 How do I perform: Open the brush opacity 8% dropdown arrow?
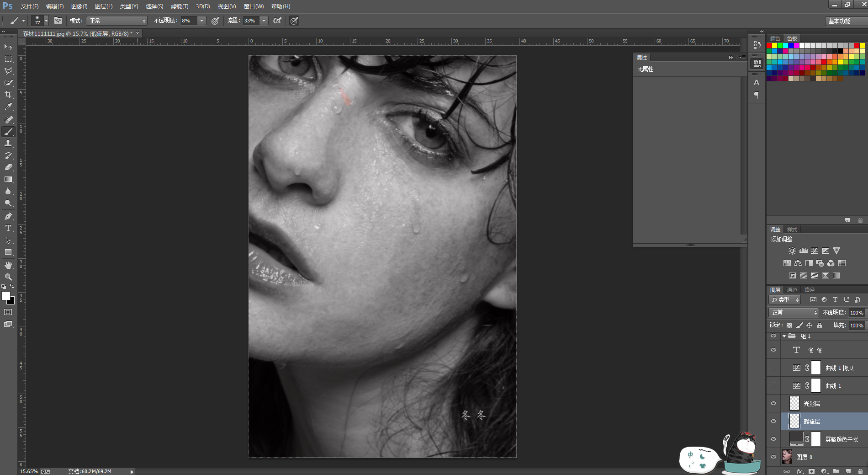click(x=201, y=21)
